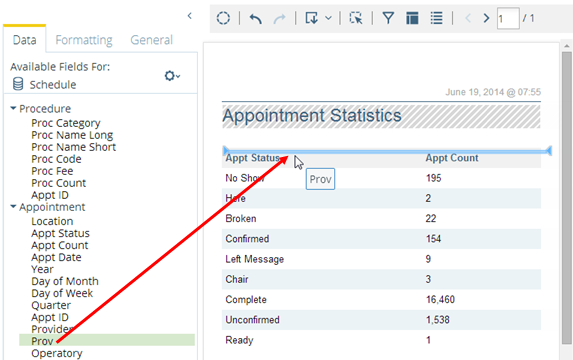Viewport: 573px width, 360px height.
Task: Open the filter funnel icon
Action: click(x=388, y=18)
